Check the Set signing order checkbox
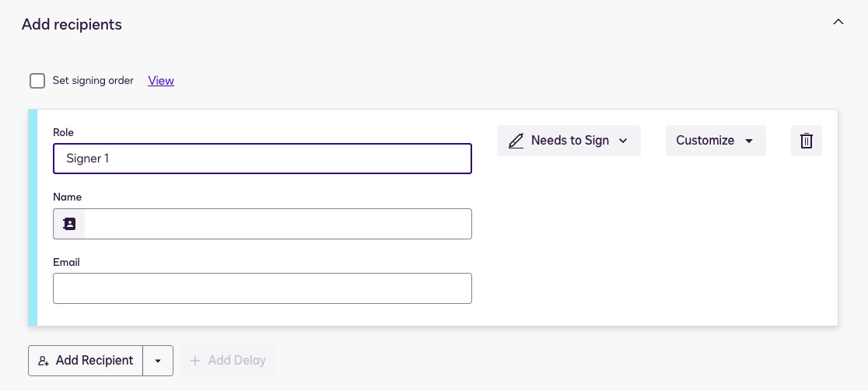 tap(37, 81)
